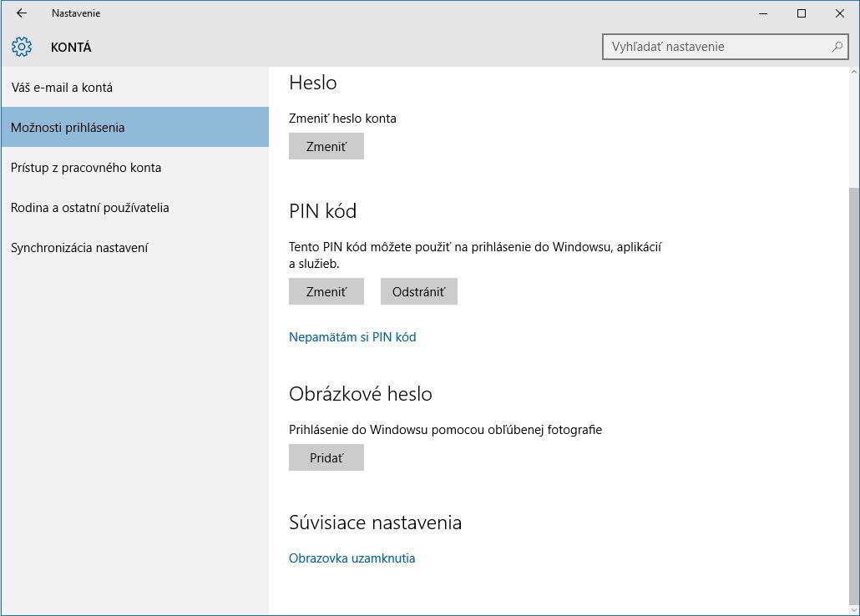Open Rodina a ostatní používatelia
The height and width of the screenshot is (616, 860).
coord(90,208)
